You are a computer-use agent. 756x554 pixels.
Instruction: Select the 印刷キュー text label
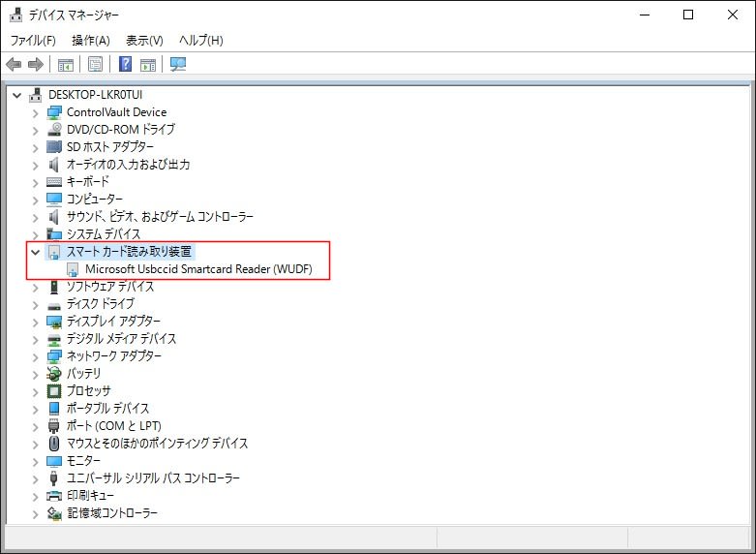(x=91, y=496)
